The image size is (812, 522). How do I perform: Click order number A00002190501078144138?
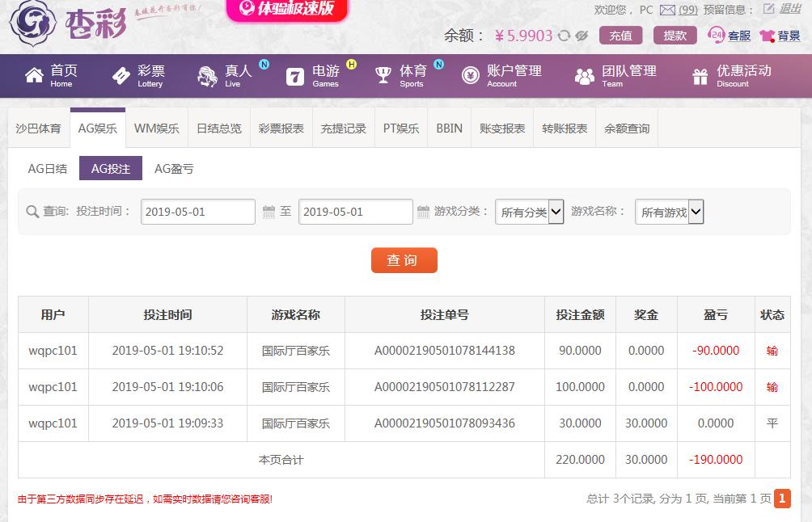pos(444,351)
